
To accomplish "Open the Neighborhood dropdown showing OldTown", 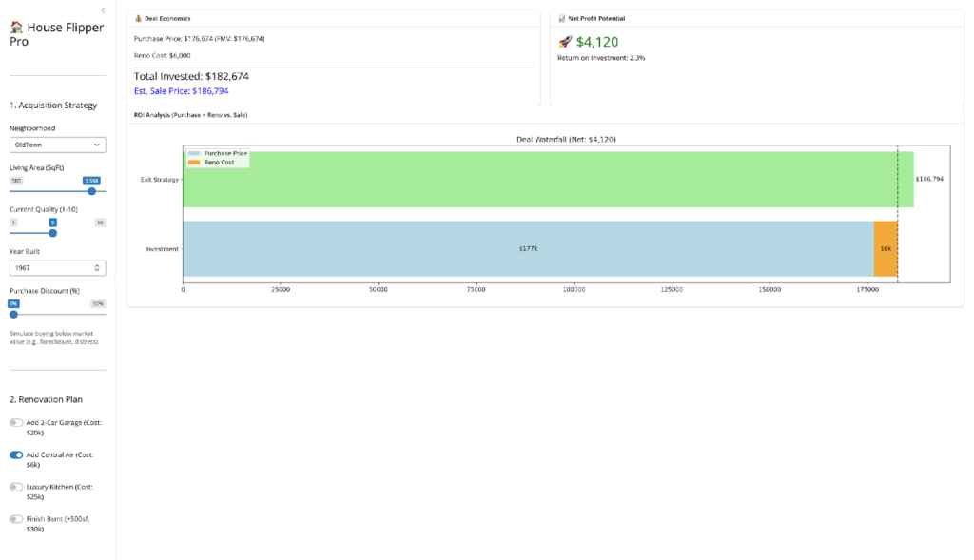I will [57, 145].
